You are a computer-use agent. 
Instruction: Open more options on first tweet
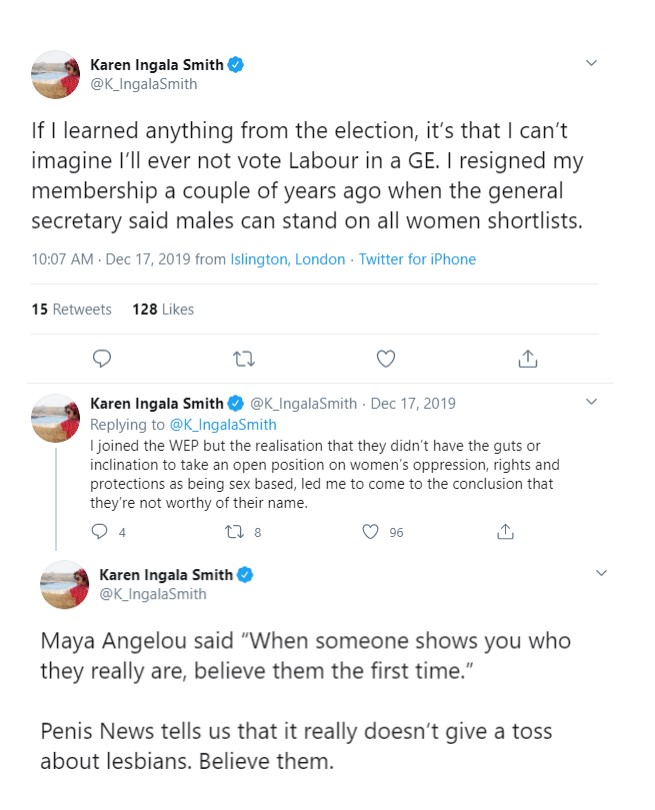591,63
